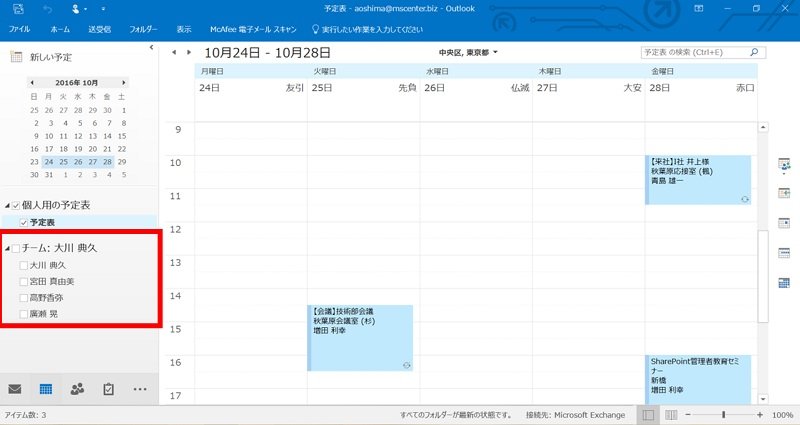Screen dimensions: 800x425
Task: Check 大川 典久 calendar checkbox
Action: click(23, 265)
